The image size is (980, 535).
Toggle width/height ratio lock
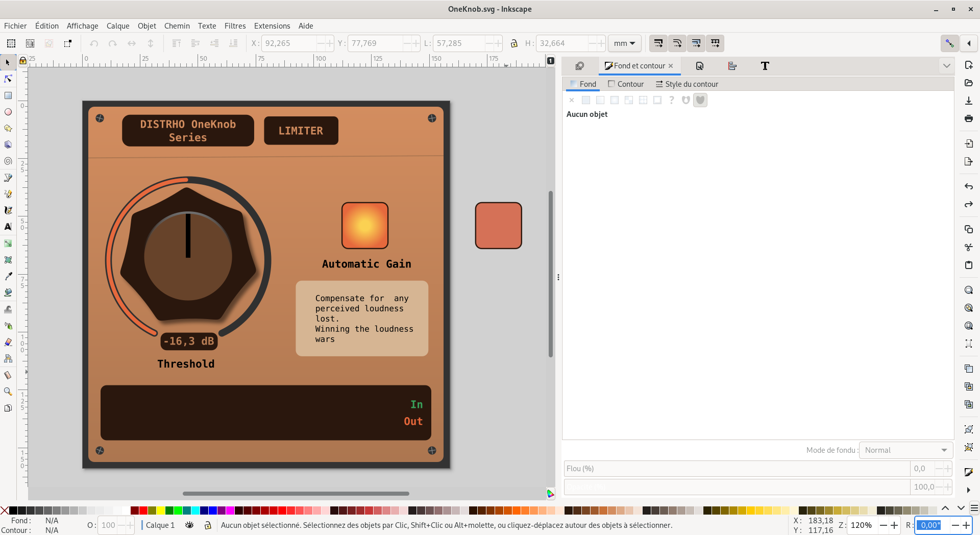(514, 43)
